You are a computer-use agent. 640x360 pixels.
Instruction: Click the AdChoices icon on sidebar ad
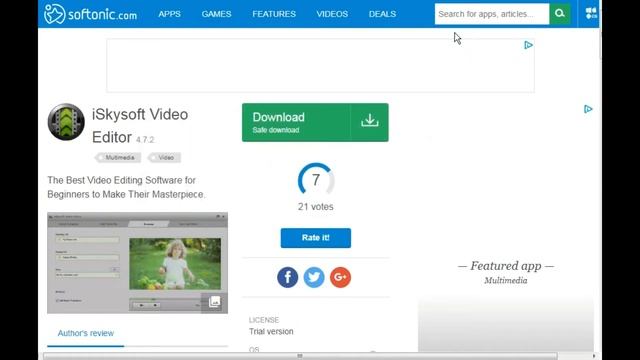point(588,109)
